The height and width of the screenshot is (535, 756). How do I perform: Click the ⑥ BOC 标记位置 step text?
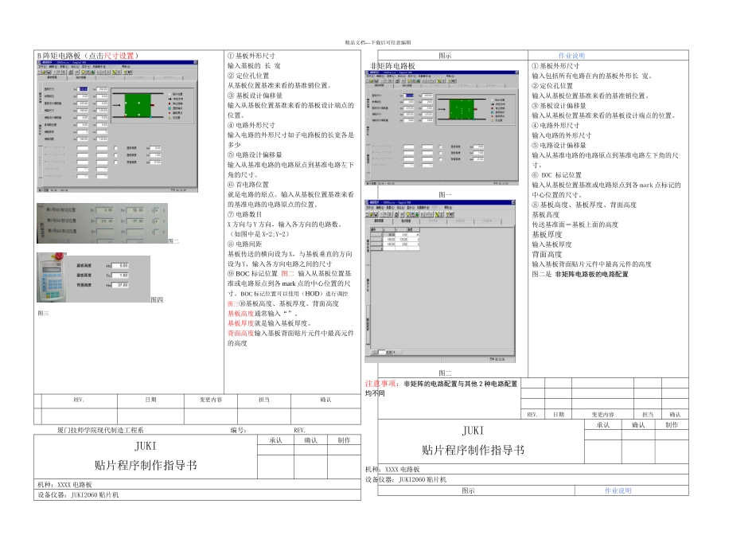557,175
